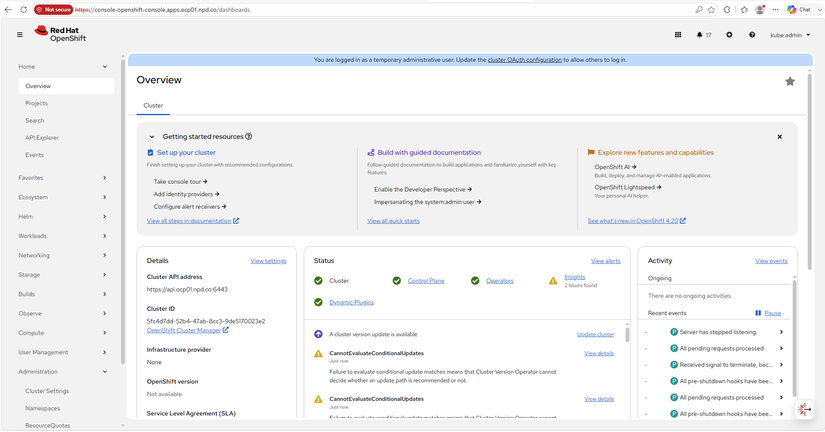Expand the Helm navigation section
Image resolution: width=825 pixels, height=432 pixels.
click(105, 217)
